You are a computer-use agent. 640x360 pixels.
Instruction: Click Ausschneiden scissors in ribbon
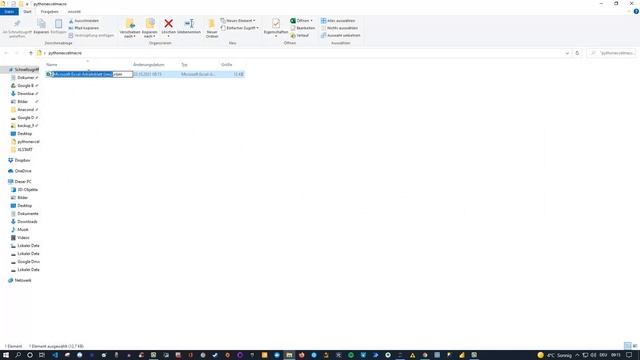84,20
